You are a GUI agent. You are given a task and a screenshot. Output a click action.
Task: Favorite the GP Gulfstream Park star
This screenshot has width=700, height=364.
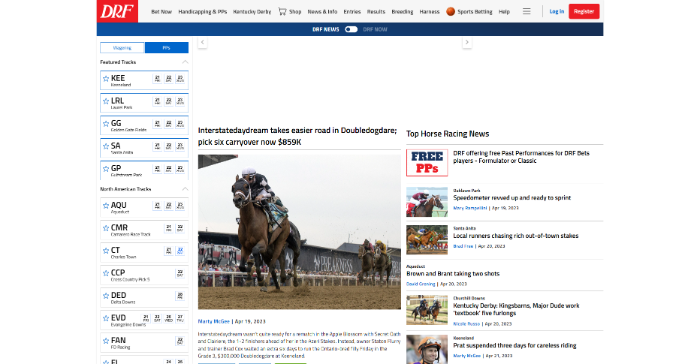tap(106, 169)
